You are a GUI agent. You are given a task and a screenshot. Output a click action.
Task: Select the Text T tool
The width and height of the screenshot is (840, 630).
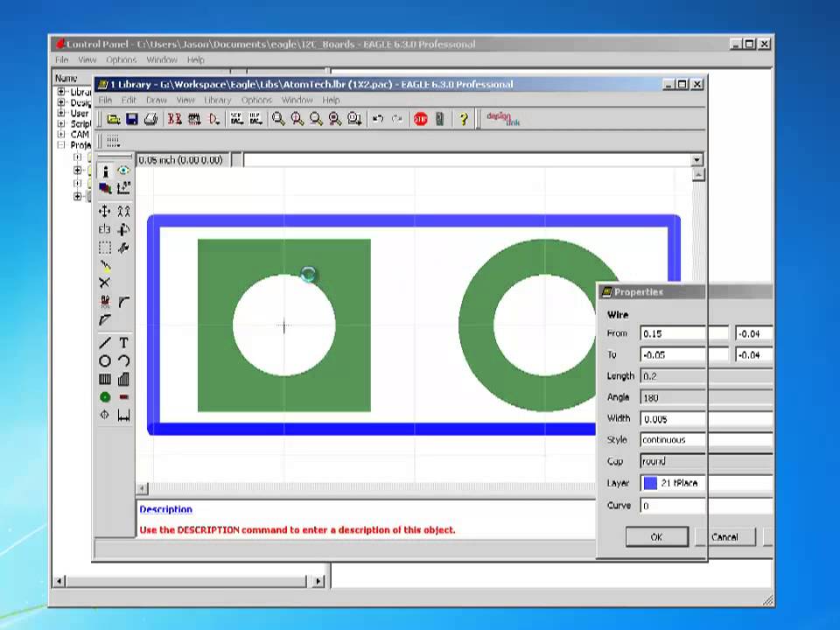pyautogui.click(x=123, y=343)
